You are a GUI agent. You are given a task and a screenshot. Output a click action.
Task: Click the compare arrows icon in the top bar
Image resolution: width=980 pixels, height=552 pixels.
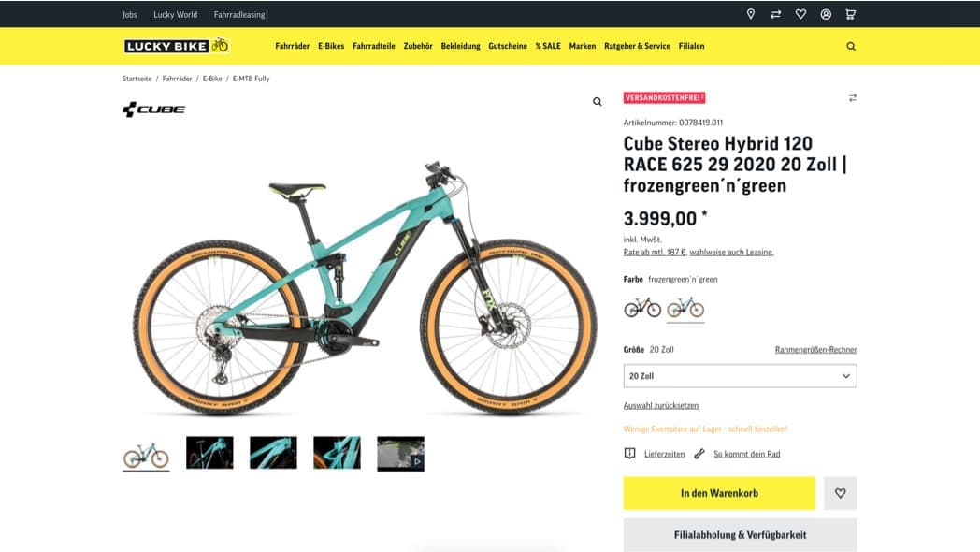tap(777, 14)
